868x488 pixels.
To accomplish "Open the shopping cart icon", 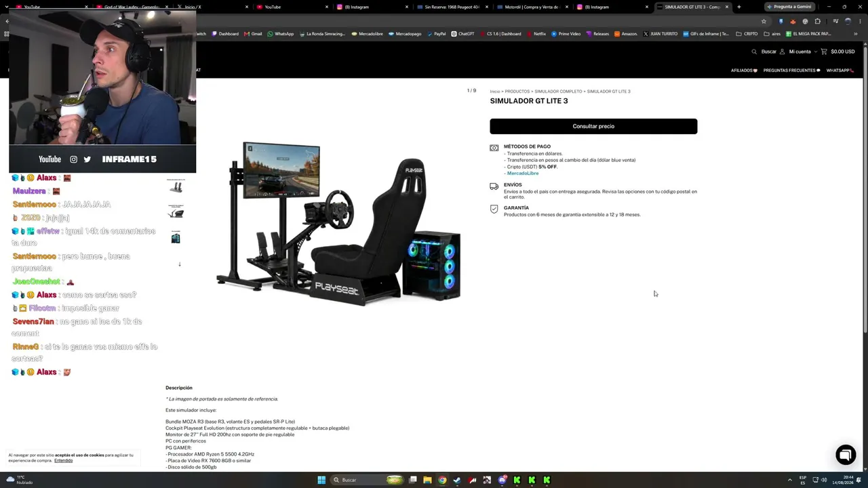I will click(824, 52).
